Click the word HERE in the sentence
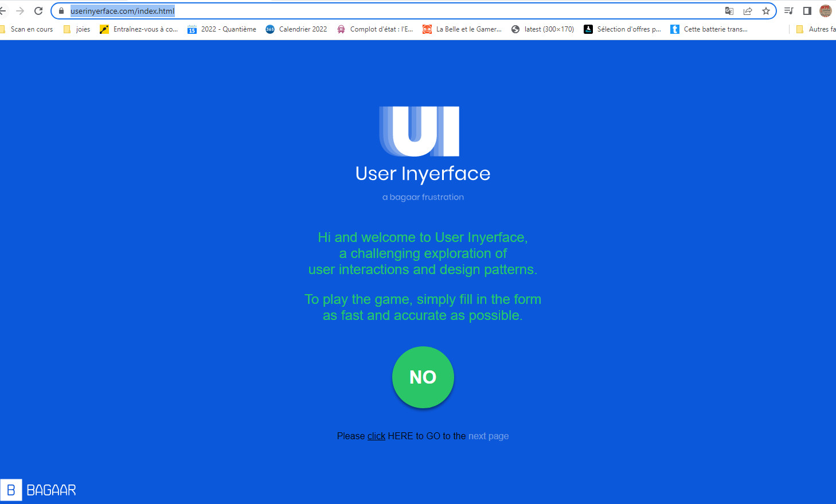Image resolution: width=836 pixels, height=504 pixels. pyautogui.click(x=400, y=436)
